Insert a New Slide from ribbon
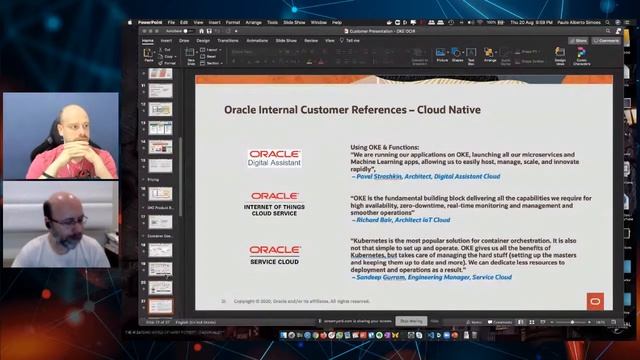This screenshot has height=360, width=640. [x=190, y=56]
